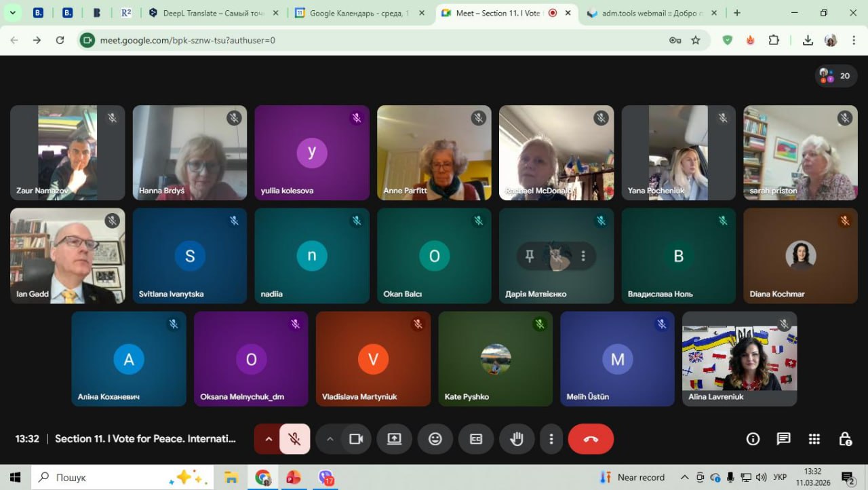The height and width of the screenshot is (490, 868).
Task: Open the emoji reactions icon
Action: (x=435, y=439)
